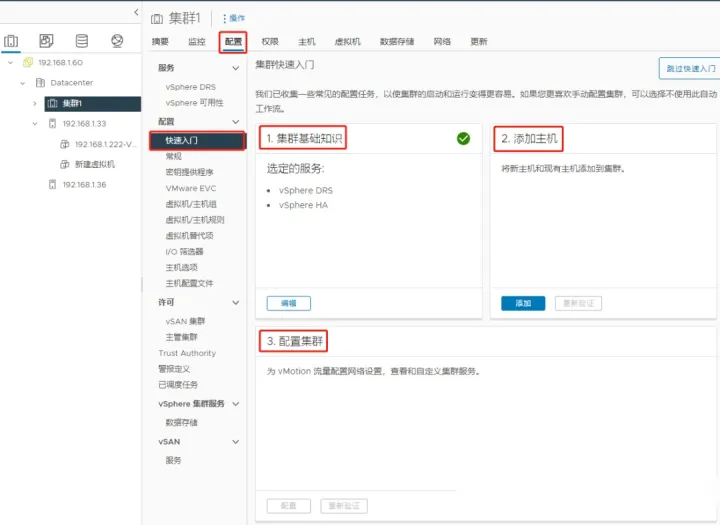The width and height of the screenshot is (720, 525).
Task: Select 主管集群 under licensing
Action: (181, 337)
